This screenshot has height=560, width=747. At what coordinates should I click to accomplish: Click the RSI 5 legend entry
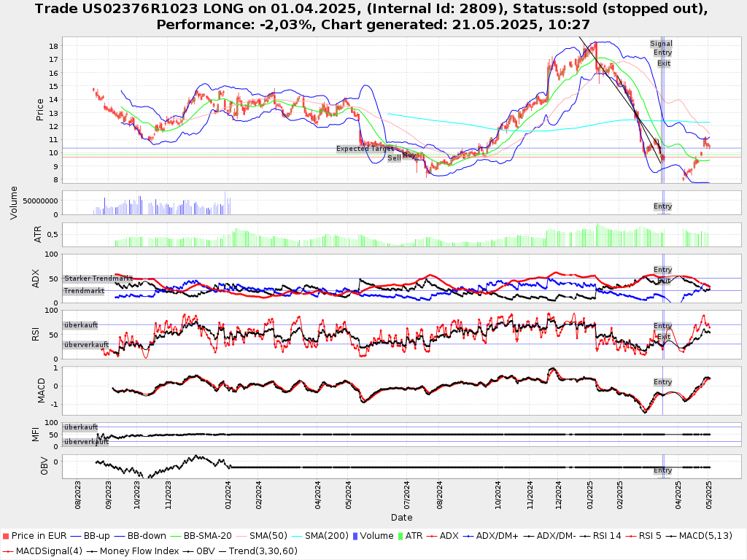644,536
